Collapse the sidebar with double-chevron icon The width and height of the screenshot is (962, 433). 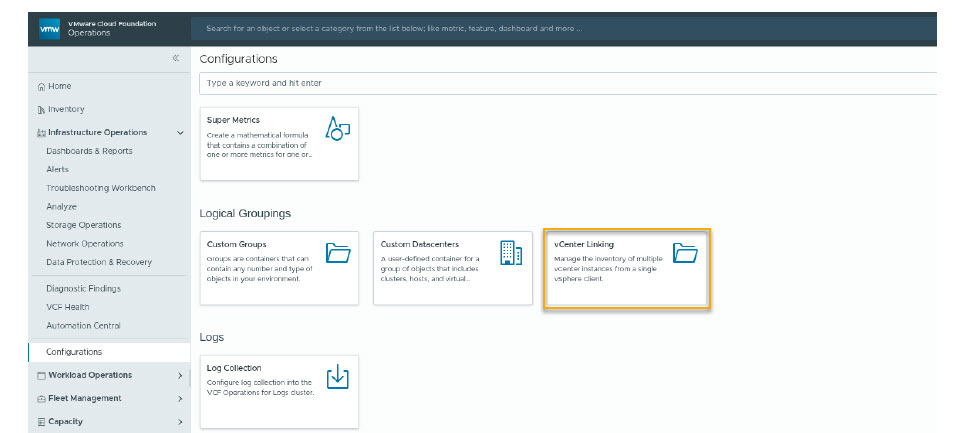[175, 59]
